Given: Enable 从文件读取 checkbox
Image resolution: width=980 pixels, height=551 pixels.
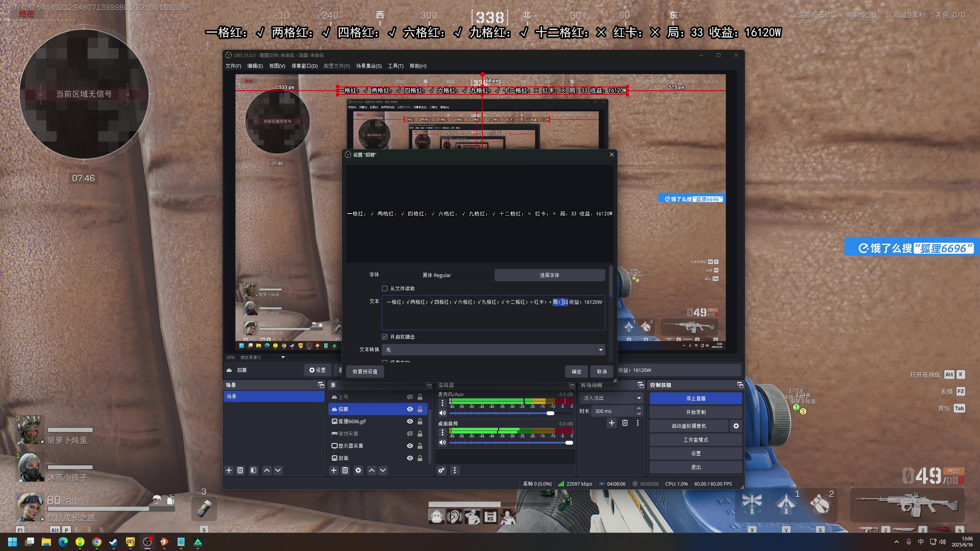Looking at the screenshot, I should click(385, 289).
